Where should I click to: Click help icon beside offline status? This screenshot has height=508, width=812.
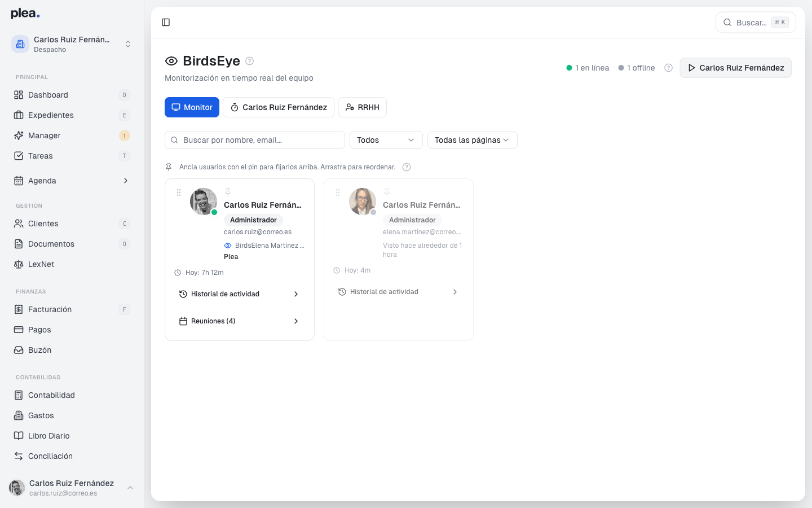(668, 68)
